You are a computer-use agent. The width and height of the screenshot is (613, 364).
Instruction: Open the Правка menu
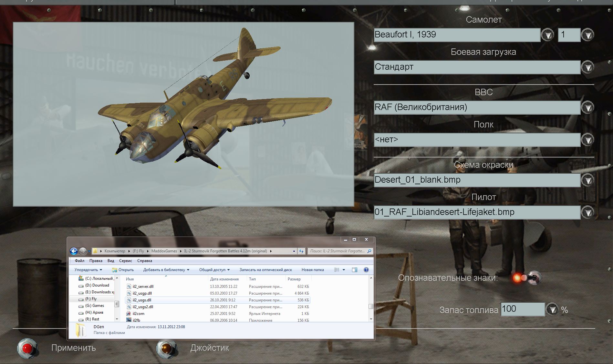96,261
